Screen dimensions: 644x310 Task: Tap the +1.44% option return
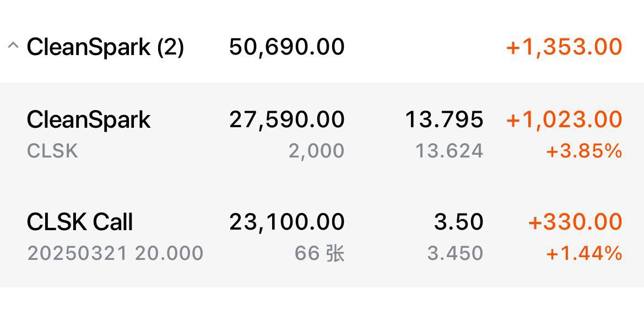point(583,253)
